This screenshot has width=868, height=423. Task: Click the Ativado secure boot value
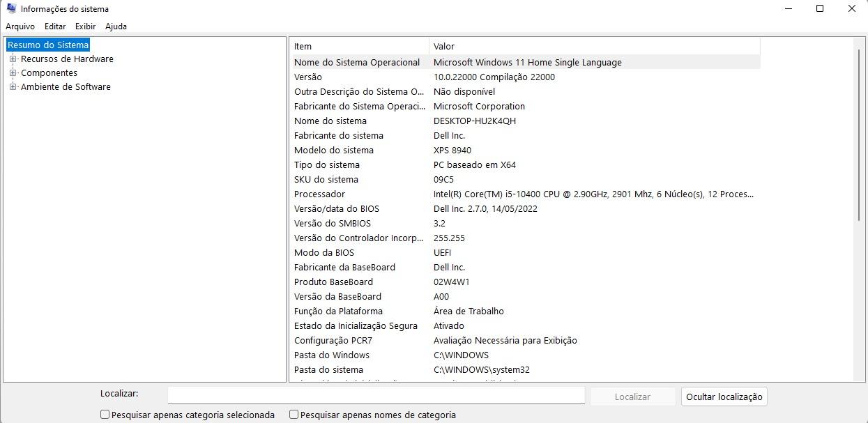point(449,326)
